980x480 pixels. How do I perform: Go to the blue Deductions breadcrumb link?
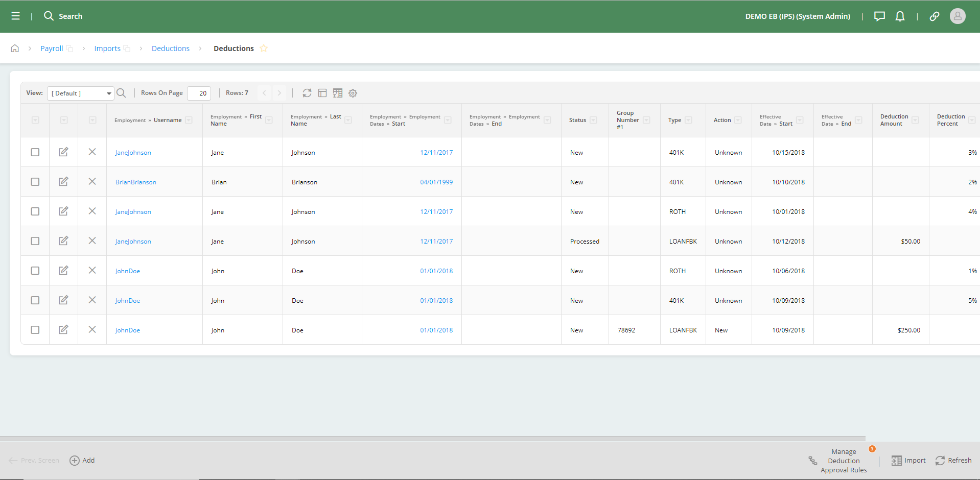171,49
